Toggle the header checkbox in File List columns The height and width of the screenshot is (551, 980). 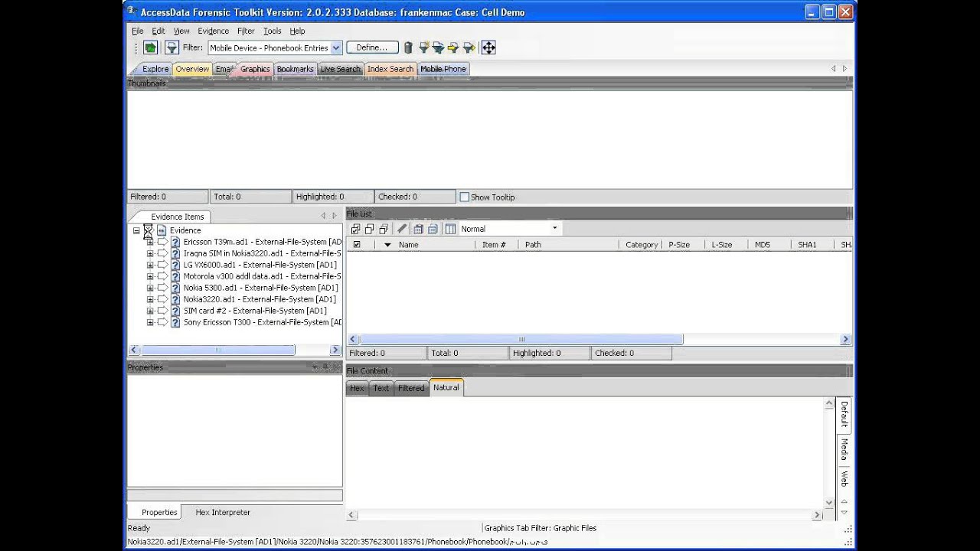click(356, 245)
